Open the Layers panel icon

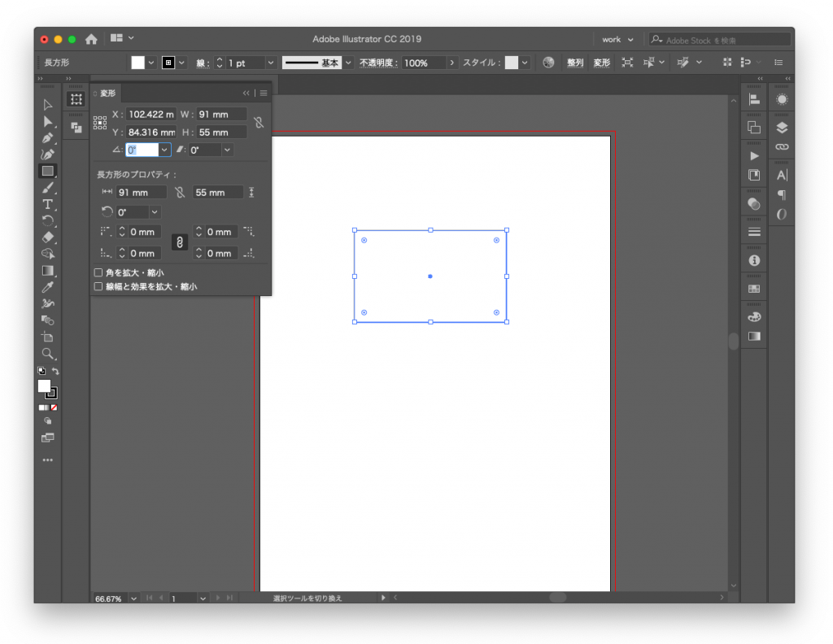(782, 128)
